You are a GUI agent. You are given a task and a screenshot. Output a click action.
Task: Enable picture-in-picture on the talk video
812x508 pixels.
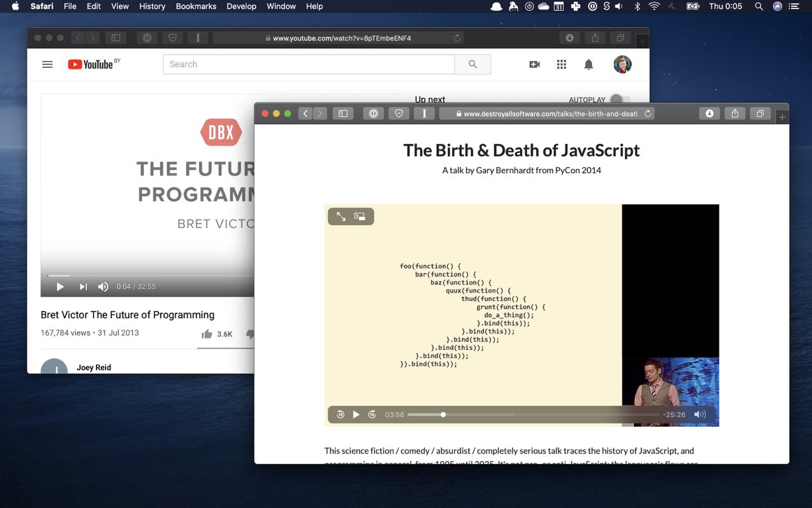coord(360,217)
